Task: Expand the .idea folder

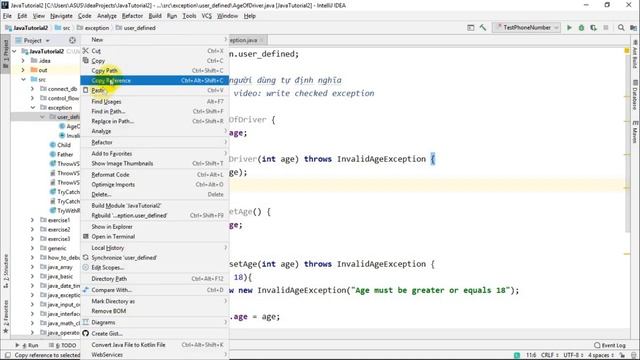Action: 23,60
